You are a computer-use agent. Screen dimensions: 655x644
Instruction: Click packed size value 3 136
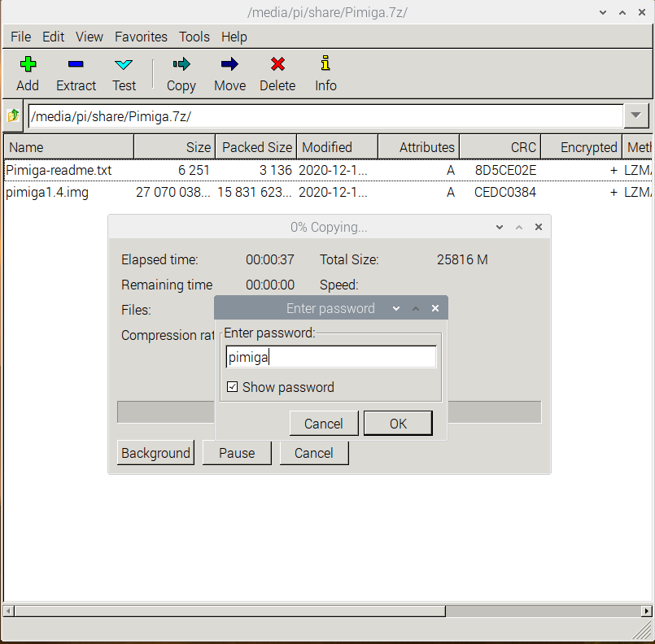(276, 170)
